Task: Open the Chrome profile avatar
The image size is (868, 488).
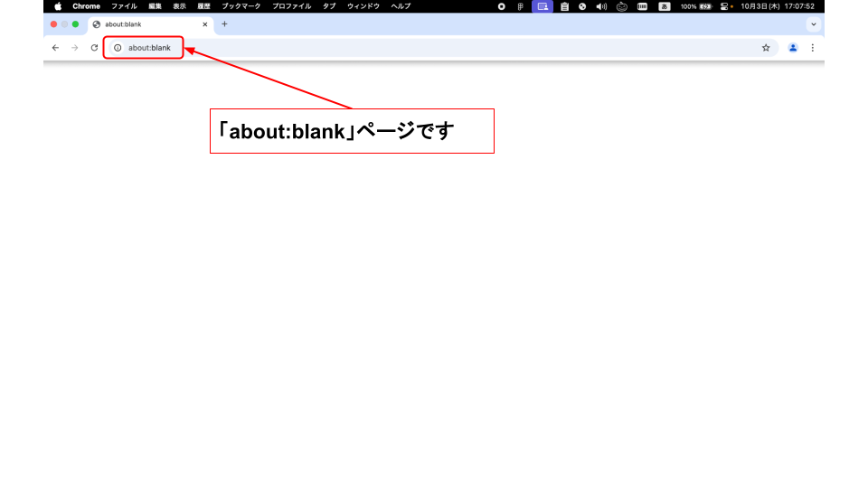Action: [x=793, y=48]
